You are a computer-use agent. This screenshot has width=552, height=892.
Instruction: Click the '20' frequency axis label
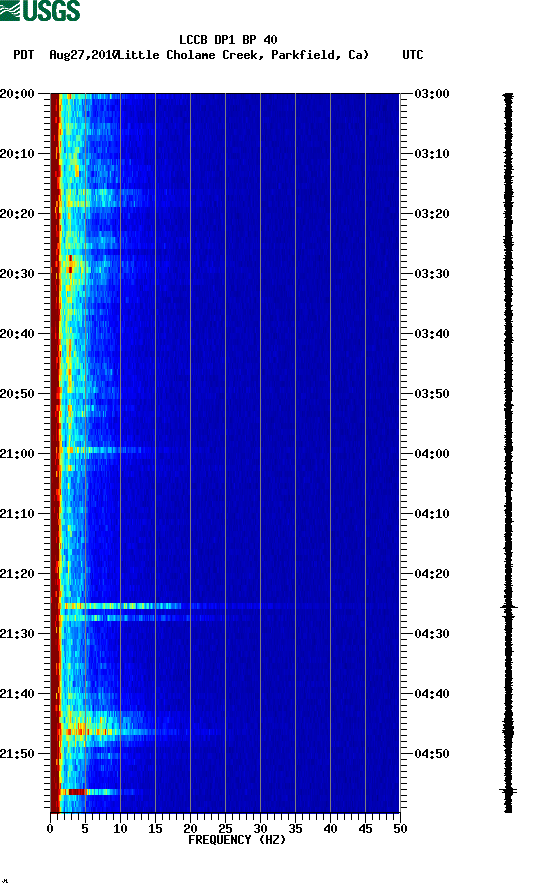coord(190,829)
